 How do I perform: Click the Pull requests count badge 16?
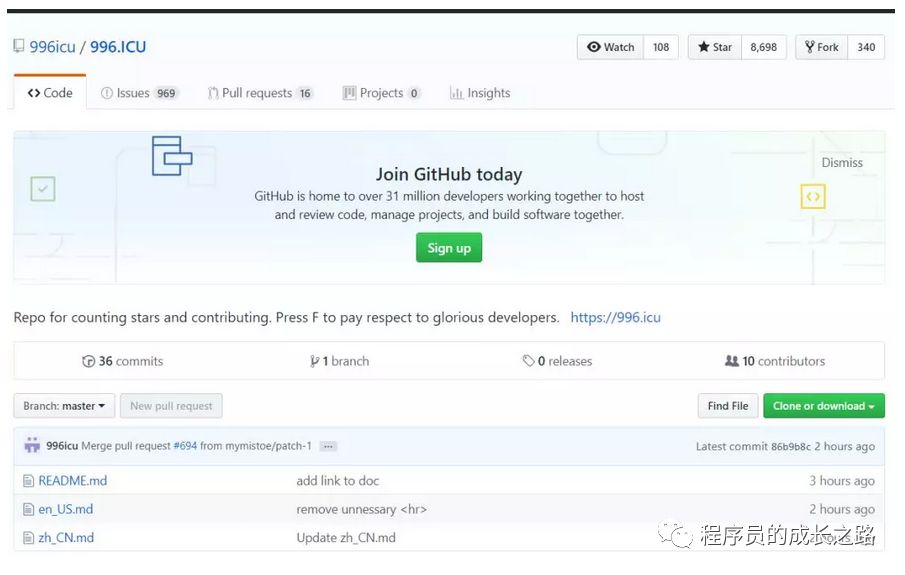[x=305, y=94]
